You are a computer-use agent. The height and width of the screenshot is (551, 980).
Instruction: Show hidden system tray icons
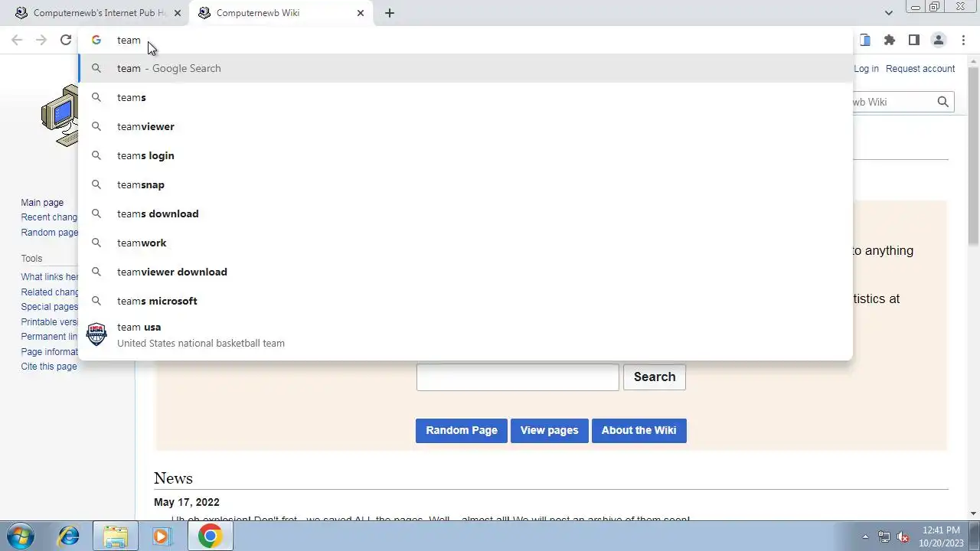click(x=865, y=536)
